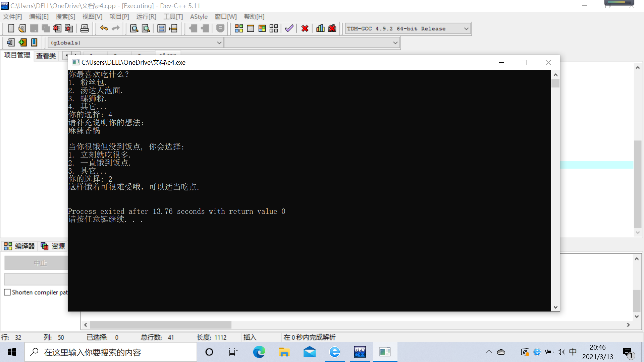Viewport: 644px width, 362px height.
Task: Click the insert snippet icon
Action: (11, 43)
